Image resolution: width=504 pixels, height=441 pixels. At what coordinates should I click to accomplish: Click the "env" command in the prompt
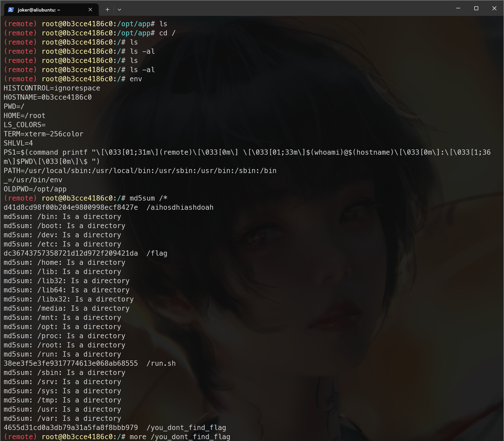click(136, 79)
